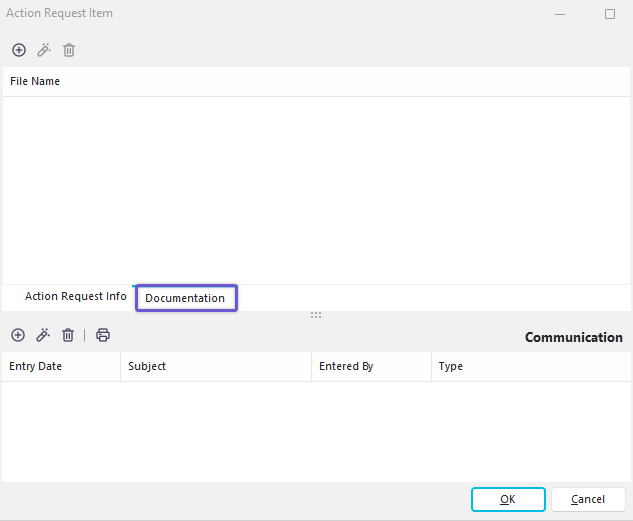The width and height of the screenshot is (633, 521).
Task: Click the empty file list area
Action: click(x=316, y=190)
